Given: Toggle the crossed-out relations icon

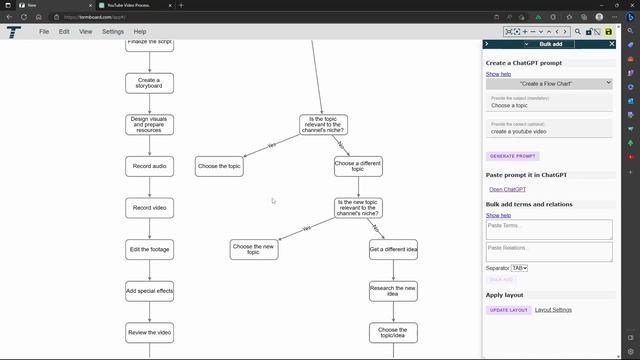Looking at the screenshot, I should (597, 32).
